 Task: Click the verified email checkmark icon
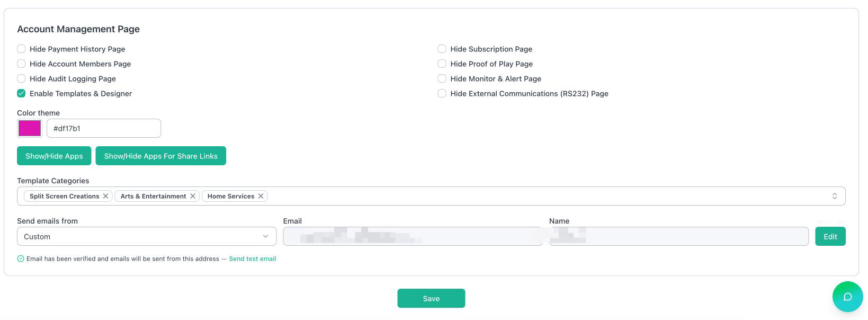pyautogui.click(x=21, y=259)
